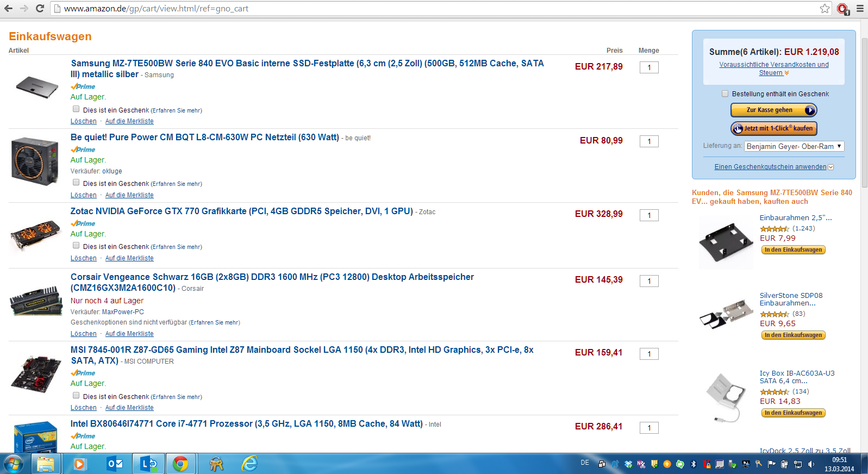Edit the quantity field for Intel Core i7-4771
Screen dimensions: 868x474
pos(649,428)
